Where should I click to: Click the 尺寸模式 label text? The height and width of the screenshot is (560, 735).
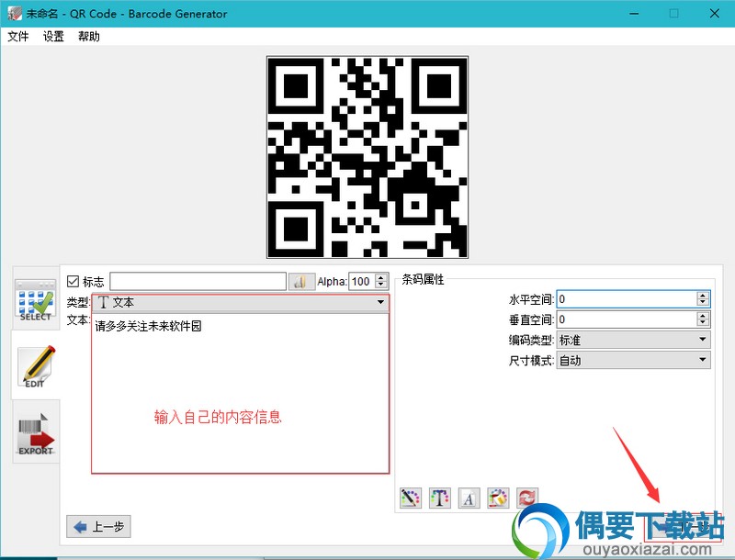tap(531, 361)
